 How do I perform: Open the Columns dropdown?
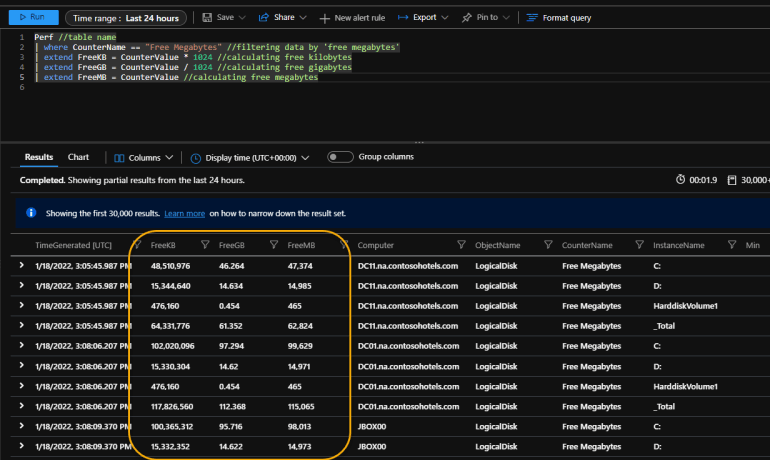click(145, 158)
